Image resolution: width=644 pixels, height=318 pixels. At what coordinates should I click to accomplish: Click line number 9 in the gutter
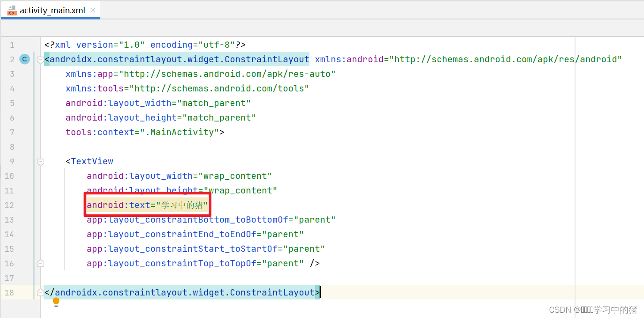[12, 161]
